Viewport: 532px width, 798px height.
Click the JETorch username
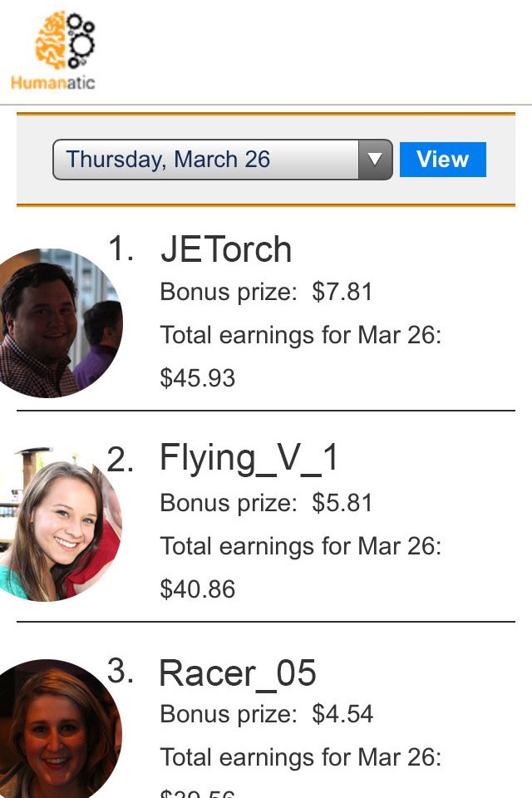[226, 249]
